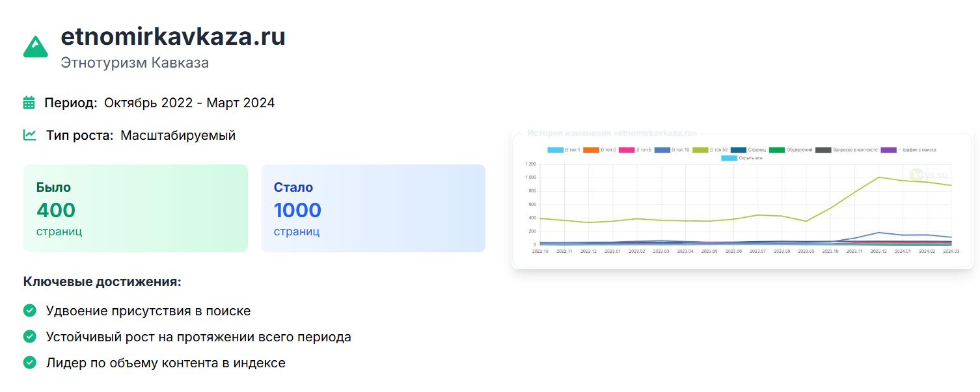Click the 2023.12 peak on the green line
The image size is (980, 392).
click(x=878, y=177)
